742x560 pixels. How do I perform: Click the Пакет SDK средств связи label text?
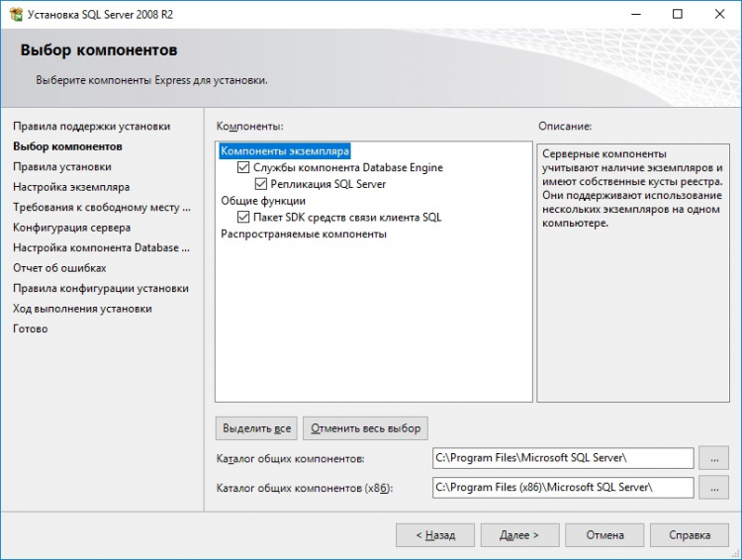tap(347, 218)
